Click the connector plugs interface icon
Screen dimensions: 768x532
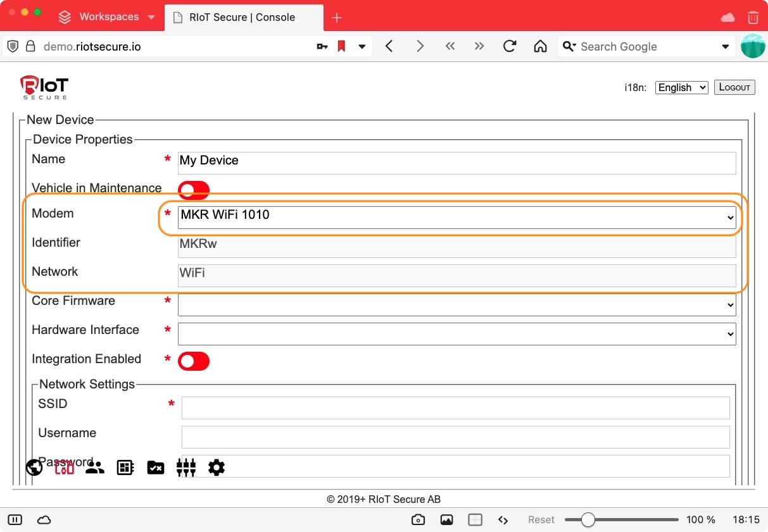click(x=186, y=467)
